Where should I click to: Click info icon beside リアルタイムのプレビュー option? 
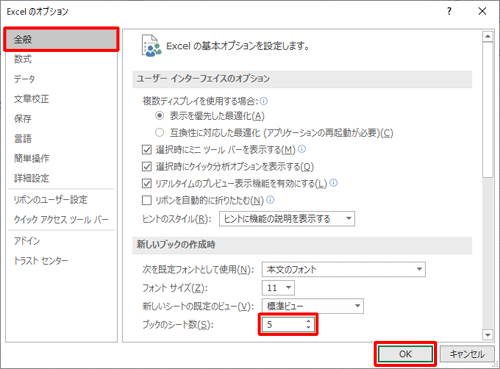[334, 183]
